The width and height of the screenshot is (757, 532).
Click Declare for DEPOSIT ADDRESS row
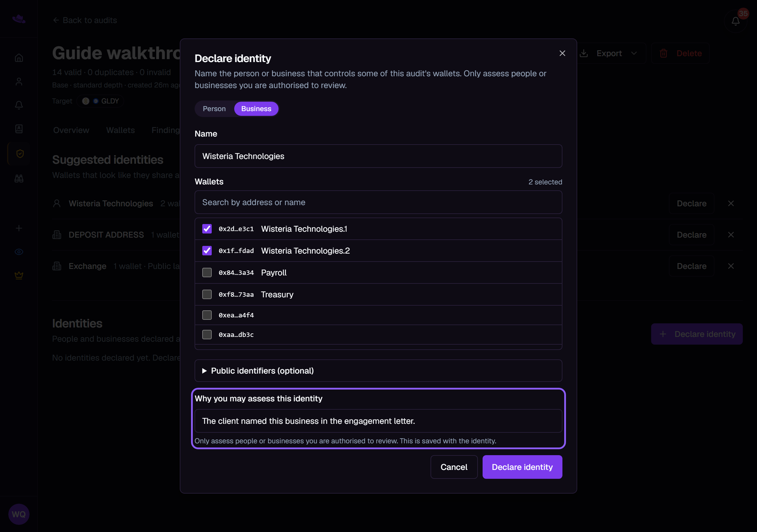[691, 235]
